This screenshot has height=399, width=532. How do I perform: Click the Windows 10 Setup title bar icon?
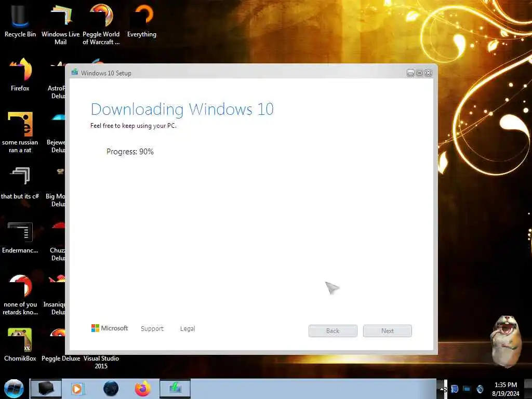(x=75, y=72)
